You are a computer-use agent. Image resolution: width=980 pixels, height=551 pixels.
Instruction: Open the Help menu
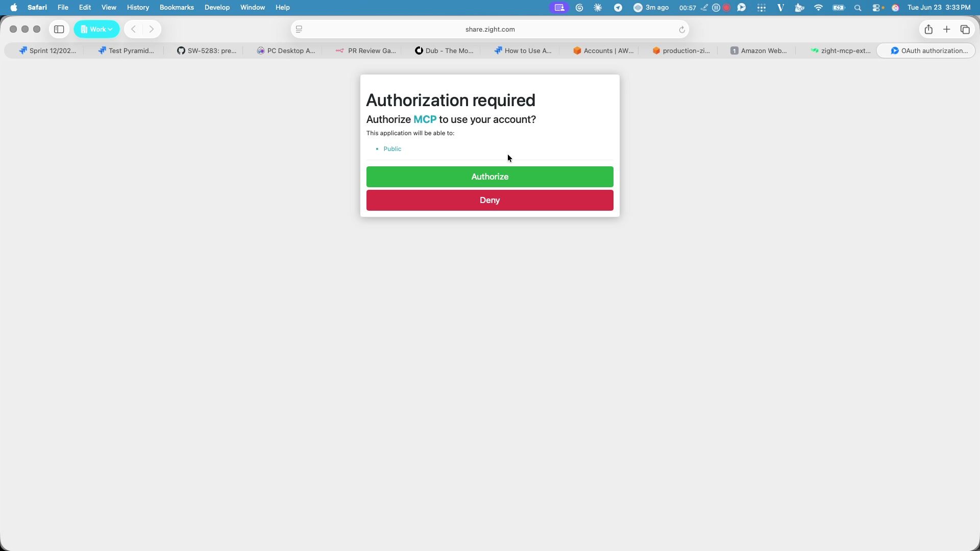click(282, 8)
